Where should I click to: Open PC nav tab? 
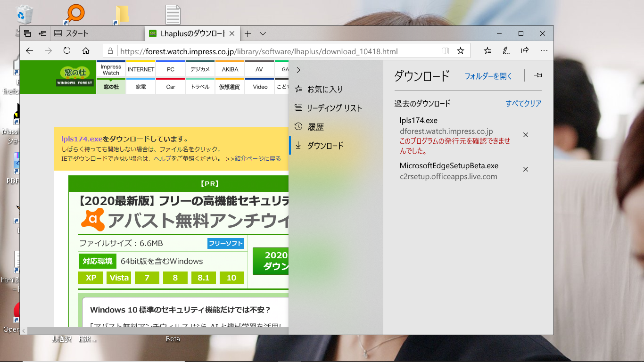[171, 69]
